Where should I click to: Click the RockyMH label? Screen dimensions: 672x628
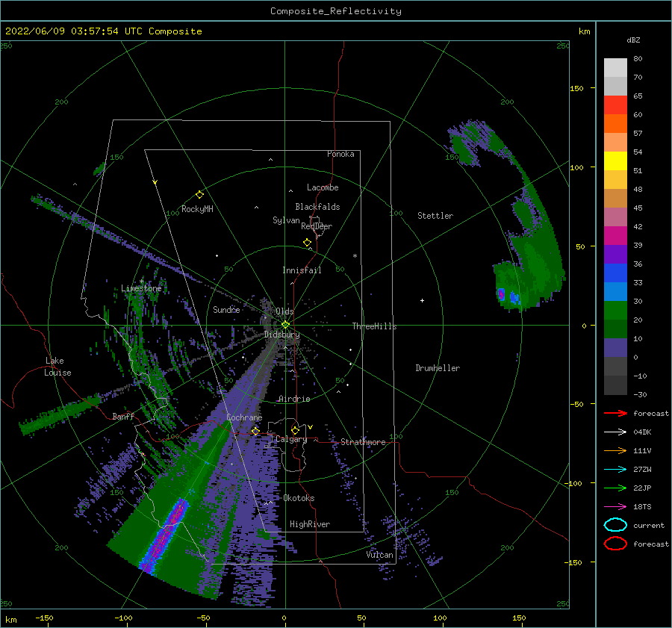click(197, 209)
